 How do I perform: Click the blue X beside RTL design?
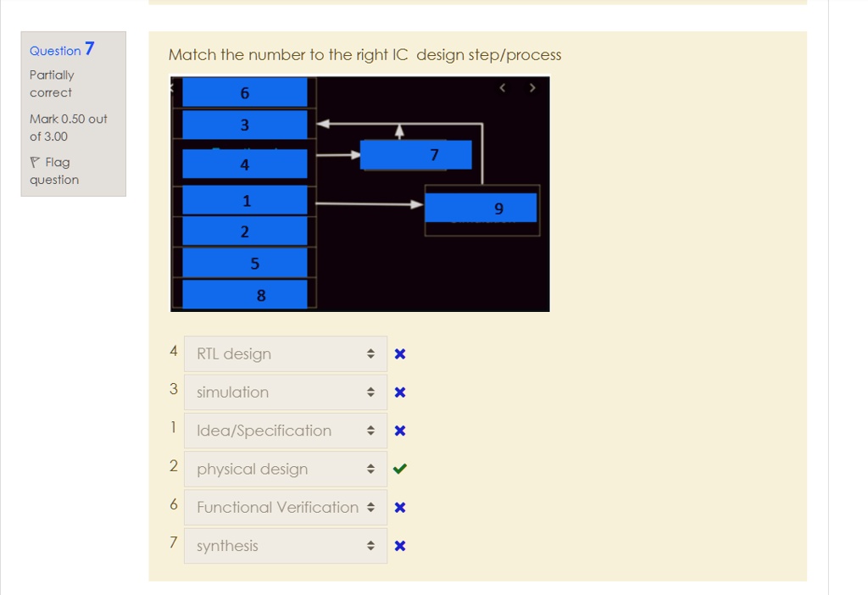[x=399, y=353]
